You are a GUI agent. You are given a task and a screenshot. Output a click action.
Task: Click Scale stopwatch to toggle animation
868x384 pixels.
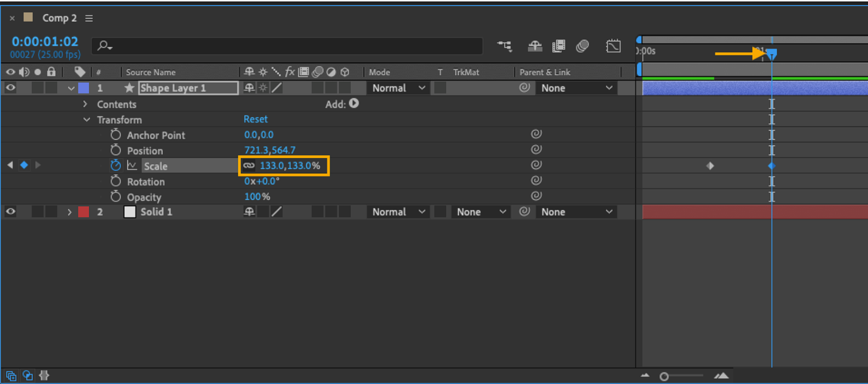tap(116, 166)
